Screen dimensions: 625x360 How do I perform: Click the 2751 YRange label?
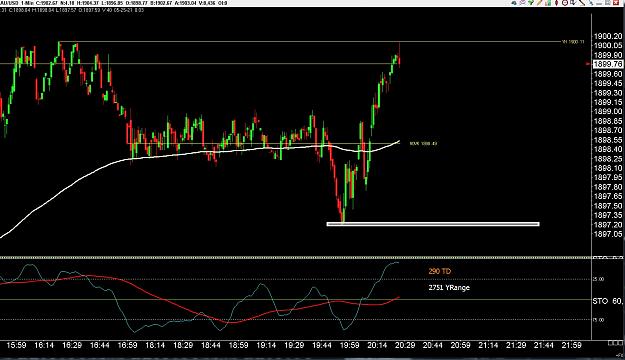pos(449,287)
